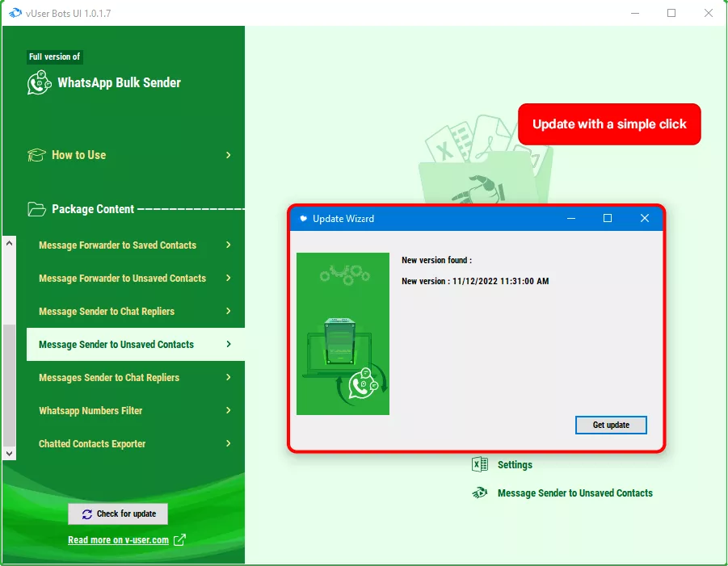Open Message Sender to Unsaved Contacts link in main panel
Screen dimensions: 728x566
pos(574,493)
